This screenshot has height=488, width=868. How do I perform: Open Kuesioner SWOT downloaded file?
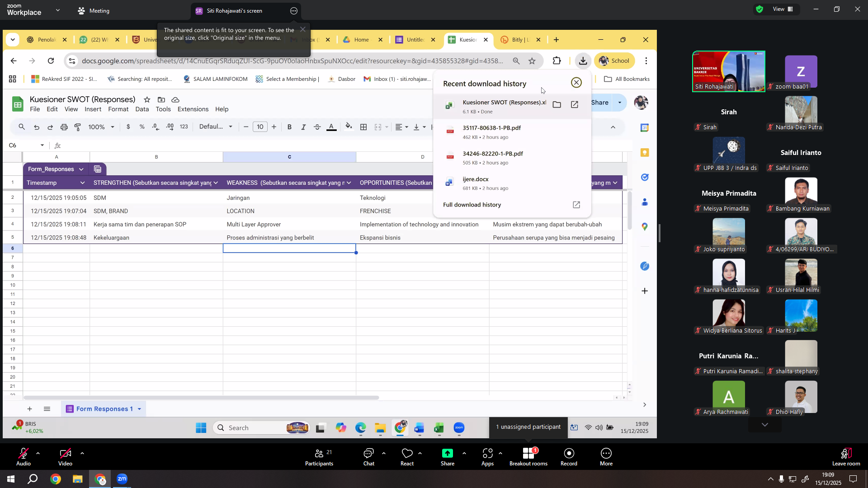575,105
